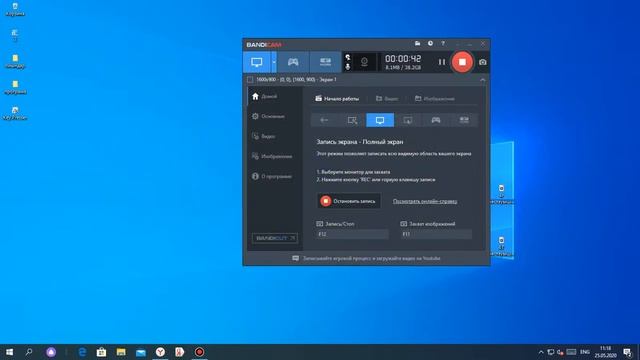
Task: Open File Explorer from taskbar
Action: (121, 352)
